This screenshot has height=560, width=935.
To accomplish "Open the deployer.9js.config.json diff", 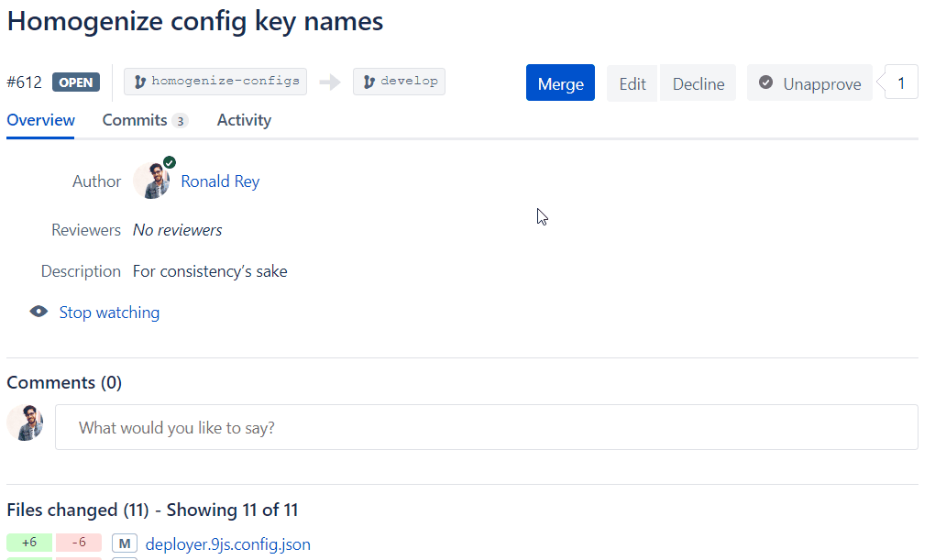I will (227, 544).
